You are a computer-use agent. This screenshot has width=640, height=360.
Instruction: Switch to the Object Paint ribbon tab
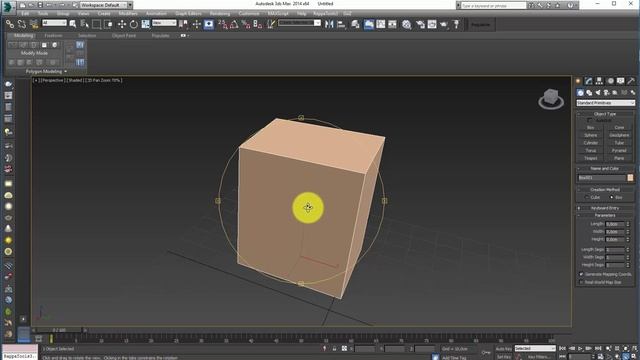124,36
